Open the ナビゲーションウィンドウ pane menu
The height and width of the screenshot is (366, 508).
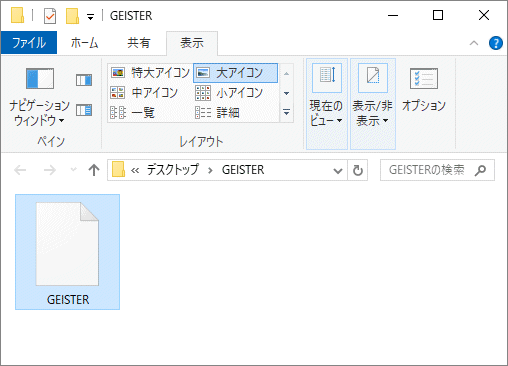pyautogui.click(x=39, y=97)
